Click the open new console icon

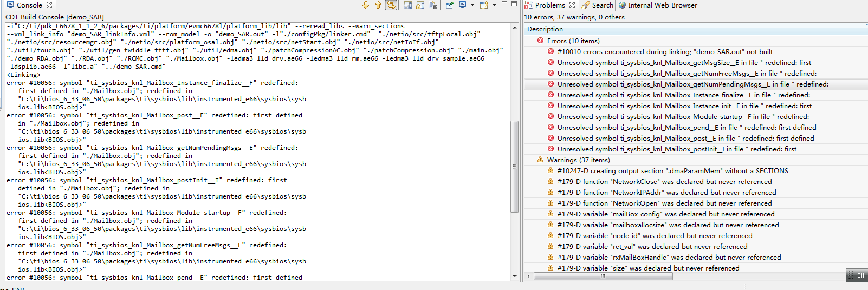(x=484, y=5)
